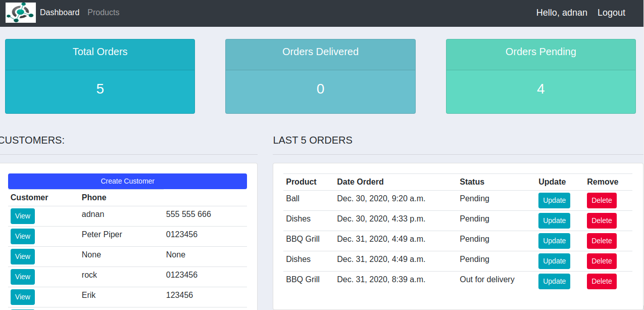Update the Ball order

[554, 200]
